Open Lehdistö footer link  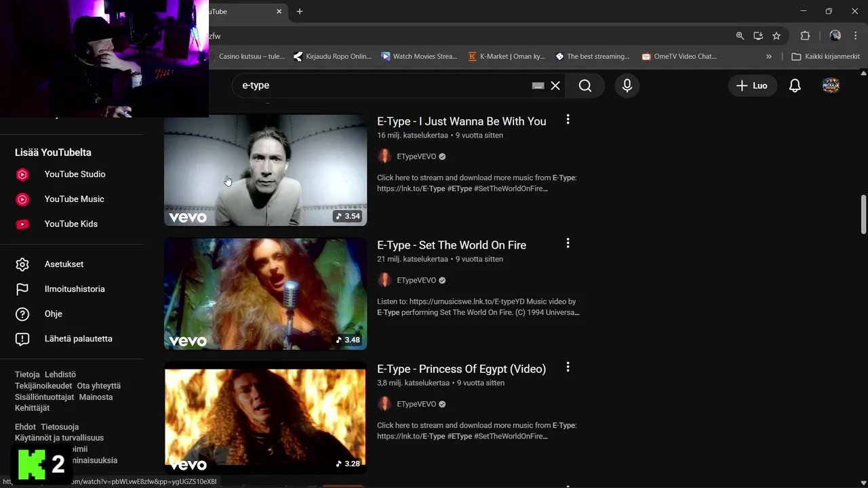point(60,374)
